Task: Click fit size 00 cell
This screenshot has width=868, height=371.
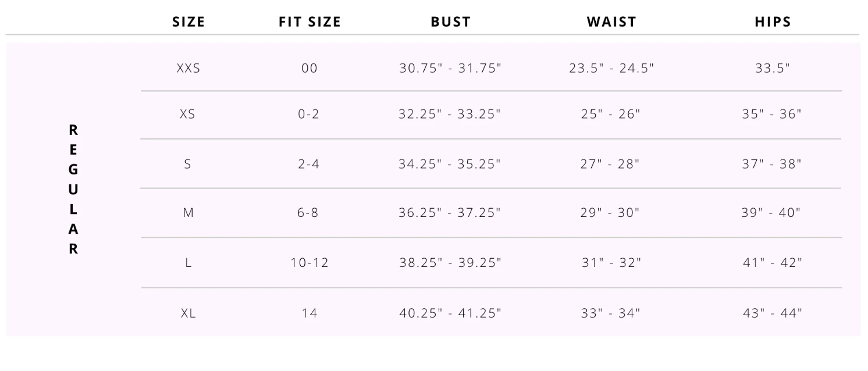Action: tap(310, 68)
